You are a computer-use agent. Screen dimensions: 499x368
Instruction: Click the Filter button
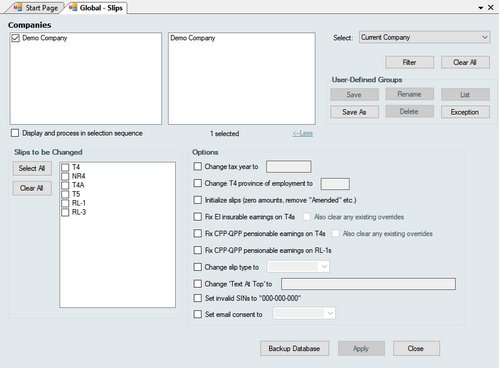coord(409,62)
